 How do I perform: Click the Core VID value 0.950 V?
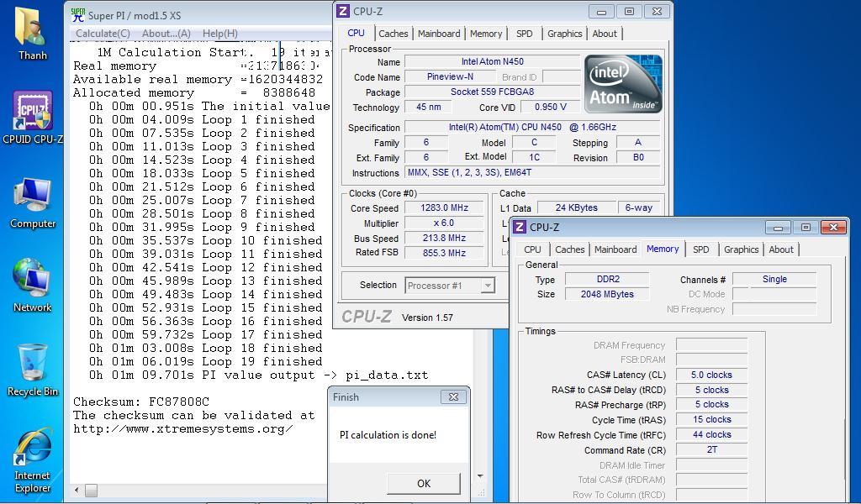point(550,107)
